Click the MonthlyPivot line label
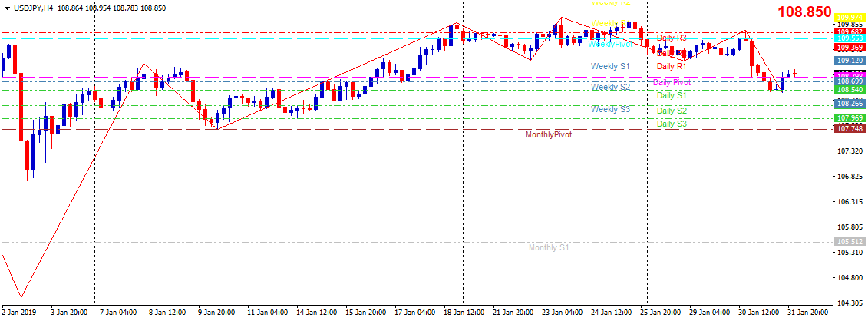The width and height of the screenshot is (868, 321). point(549,134)
